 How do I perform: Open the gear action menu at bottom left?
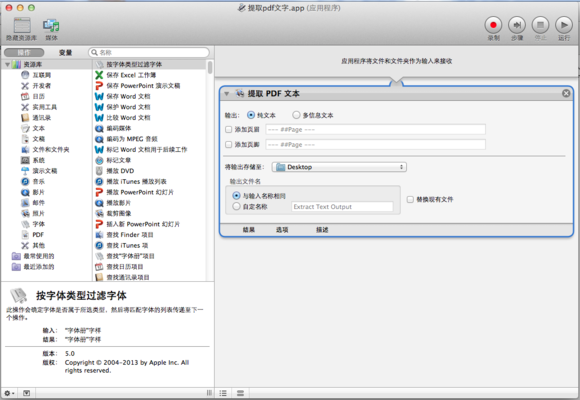pos(9,393)
